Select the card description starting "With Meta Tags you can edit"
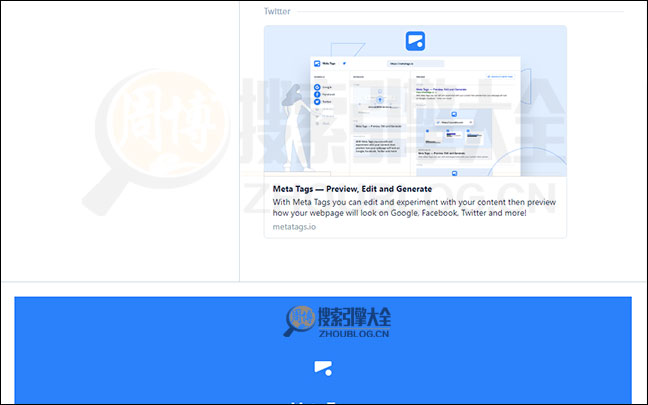Screen dimensions: 648x405 (x=414, y=207)
